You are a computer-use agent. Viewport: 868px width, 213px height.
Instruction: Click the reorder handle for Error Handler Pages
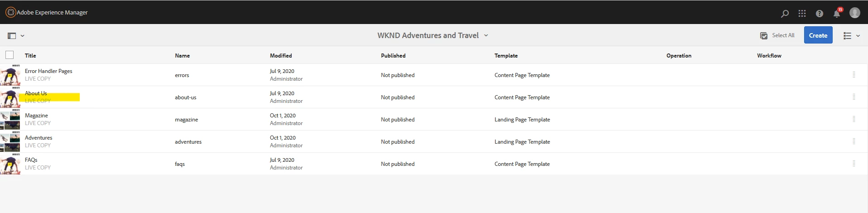coord(854,75)
